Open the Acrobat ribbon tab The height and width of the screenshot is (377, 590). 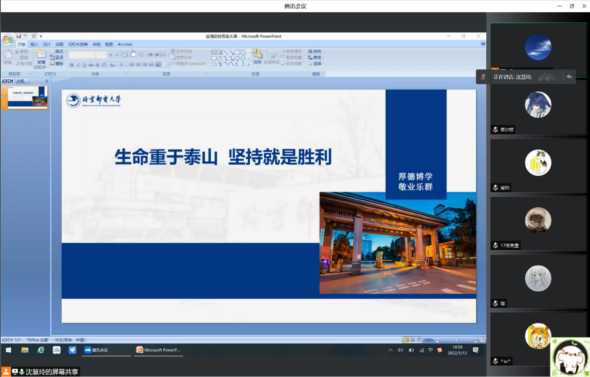click(x=125, y=44)
